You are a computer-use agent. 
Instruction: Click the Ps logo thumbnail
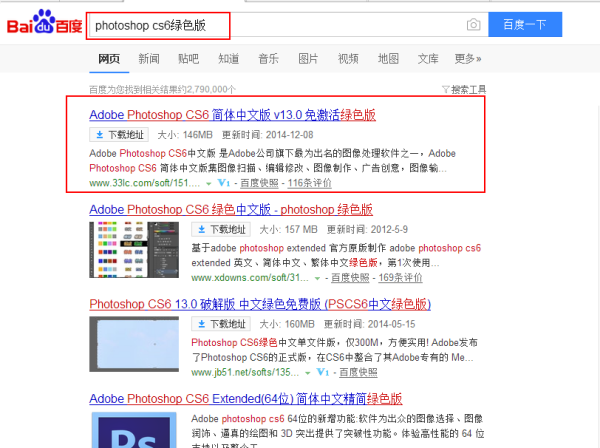click(x=134, y=430)
